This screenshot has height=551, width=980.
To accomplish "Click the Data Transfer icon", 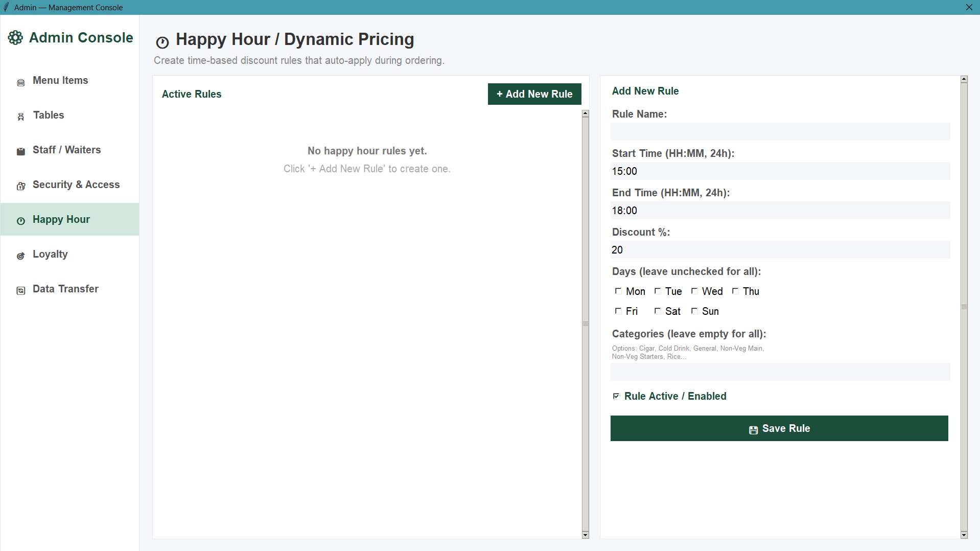I will point(21,291).
